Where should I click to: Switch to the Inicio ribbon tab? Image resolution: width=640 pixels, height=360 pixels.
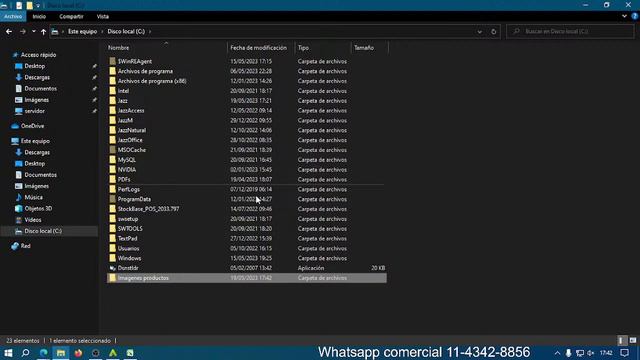click(x=39, y=16)
